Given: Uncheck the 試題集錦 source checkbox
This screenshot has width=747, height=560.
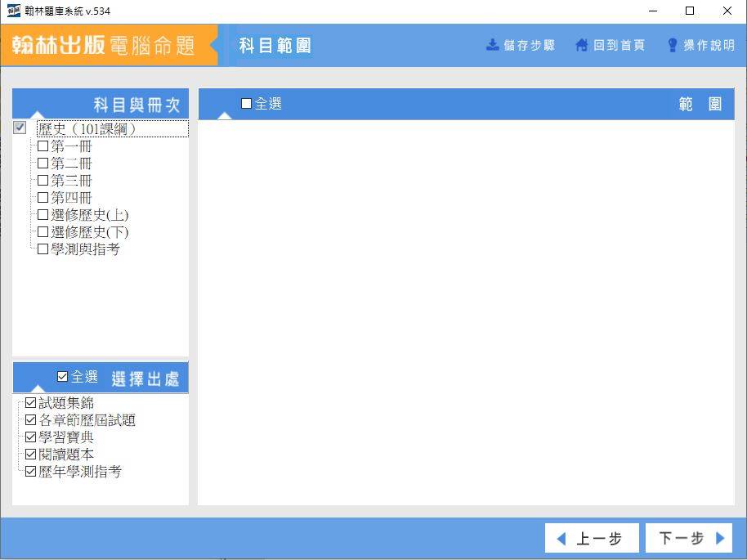Looking at the screenshot, I should pyautogui.click(x=30, y=403).
